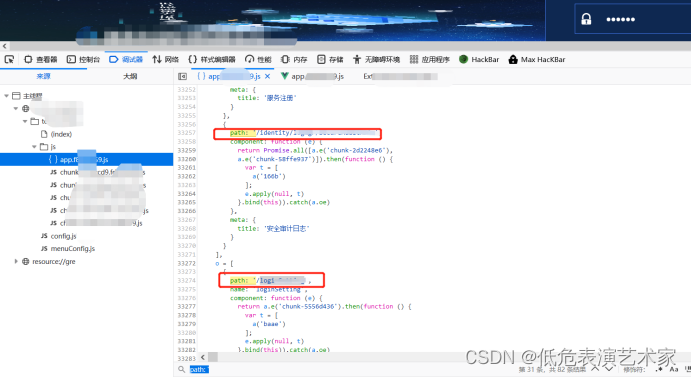The image size is (691, 377).
Task: Open the Network (网络) panel
Action: click(x=165, y=59)
